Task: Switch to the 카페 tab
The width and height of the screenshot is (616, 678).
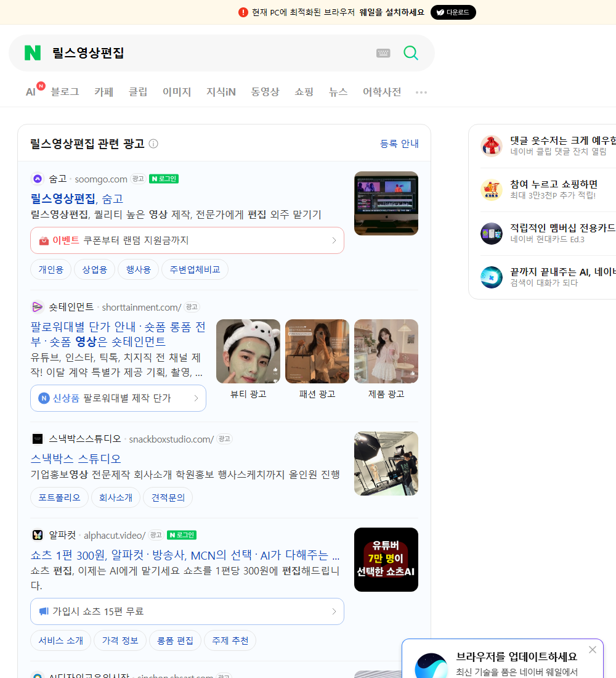Action: pos(103,92)
